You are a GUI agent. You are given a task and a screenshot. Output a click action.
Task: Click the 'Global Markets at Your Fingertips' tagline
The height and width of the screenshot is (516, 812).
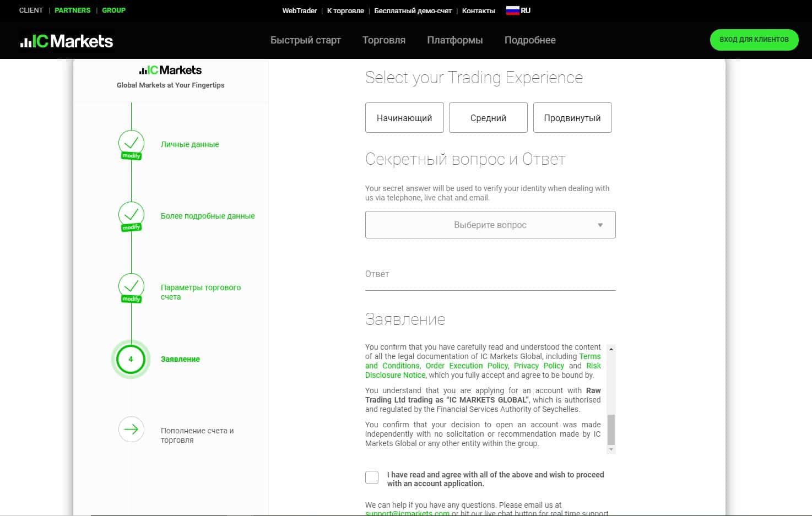[170, 85]
